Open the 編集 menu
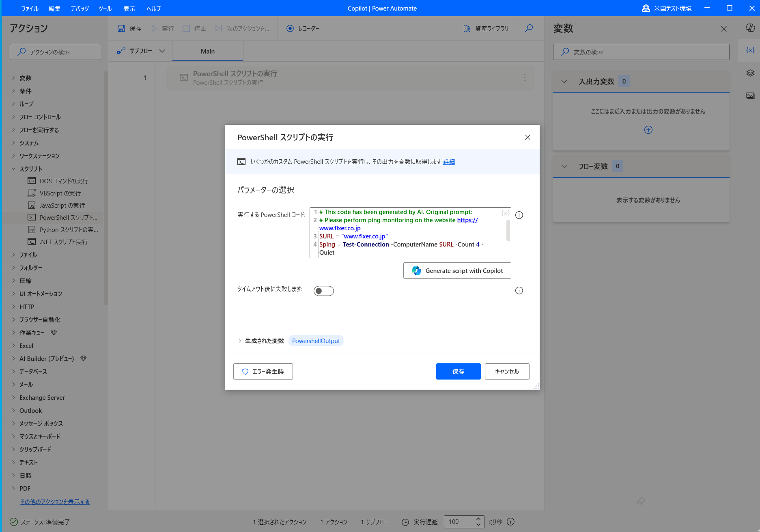Image resolution: width=760 pixels, height=532 pixels. 54,9
